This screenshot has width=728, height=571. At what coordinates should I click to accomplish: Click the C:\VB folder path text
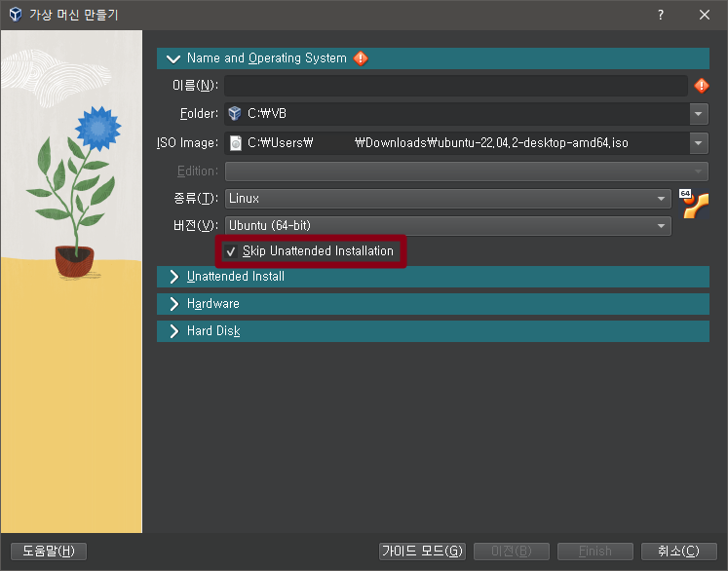[x=267, y=114]
